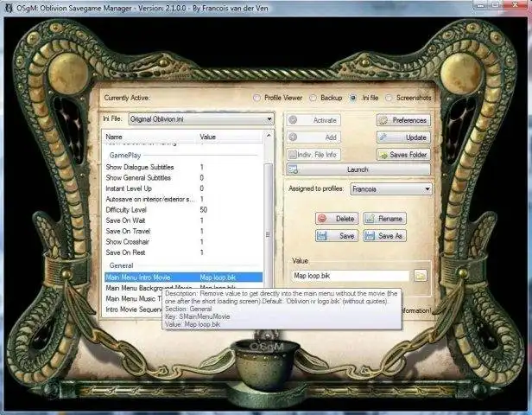This screenshot has width=532, height=415.
Task: Open the Ini File dropdown
Action: click(x=201, y=119)
